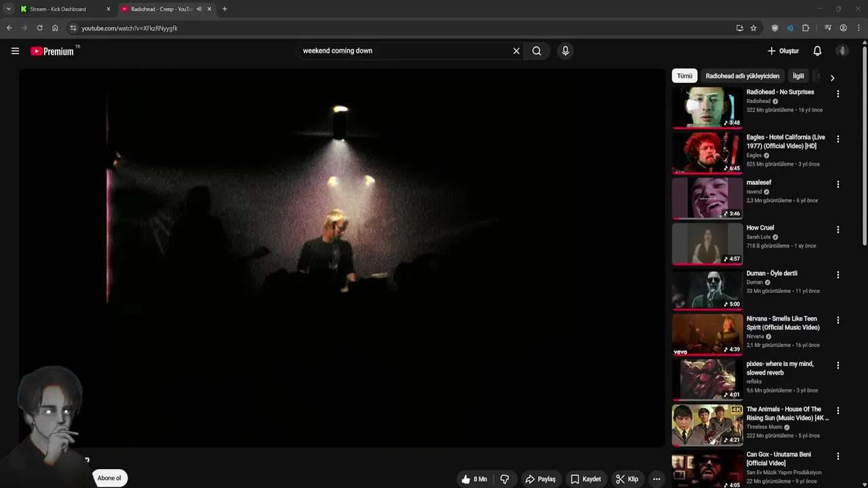Open options for Nirvana - Smells Like Teen Spirit
The height and width of the screenshot is (488, 868).
click(838, 320)
